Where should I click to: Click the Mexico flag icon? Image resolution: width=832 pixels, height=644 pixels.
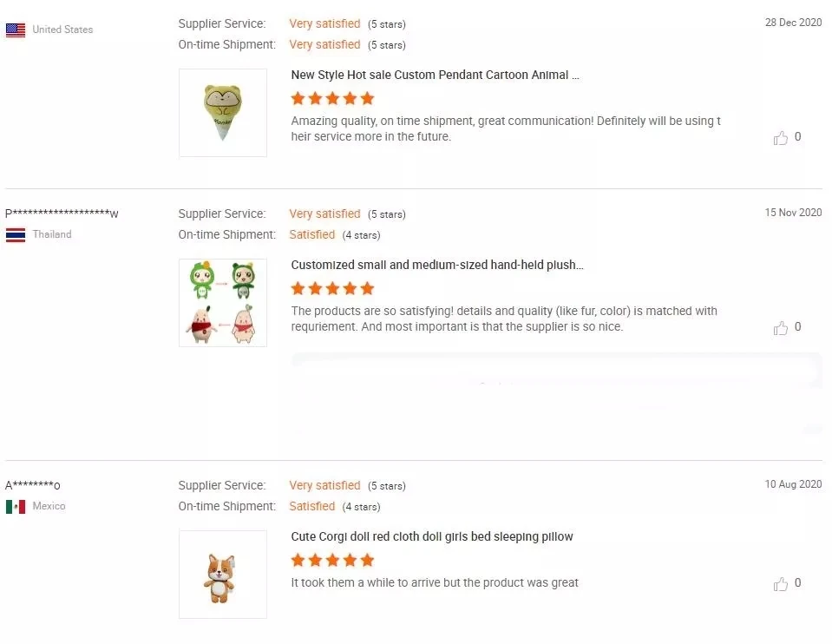(16, 507)
